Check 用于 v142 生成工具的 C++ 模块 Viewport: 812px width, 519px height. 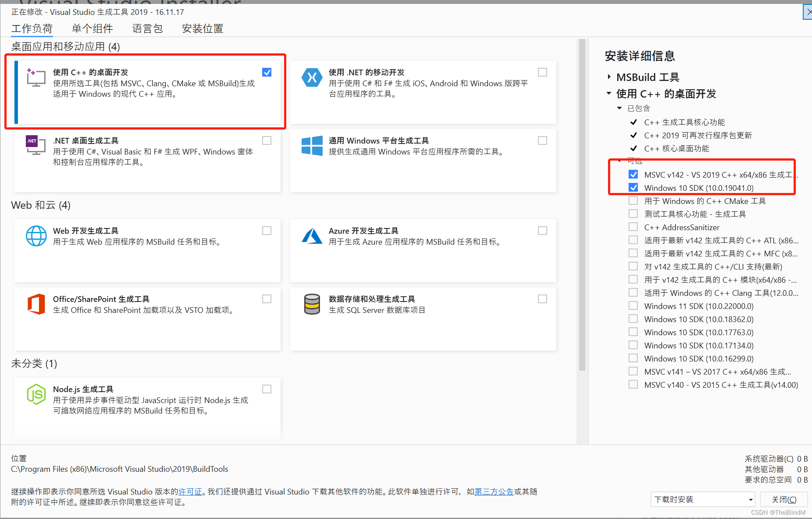tap(633, 279)
